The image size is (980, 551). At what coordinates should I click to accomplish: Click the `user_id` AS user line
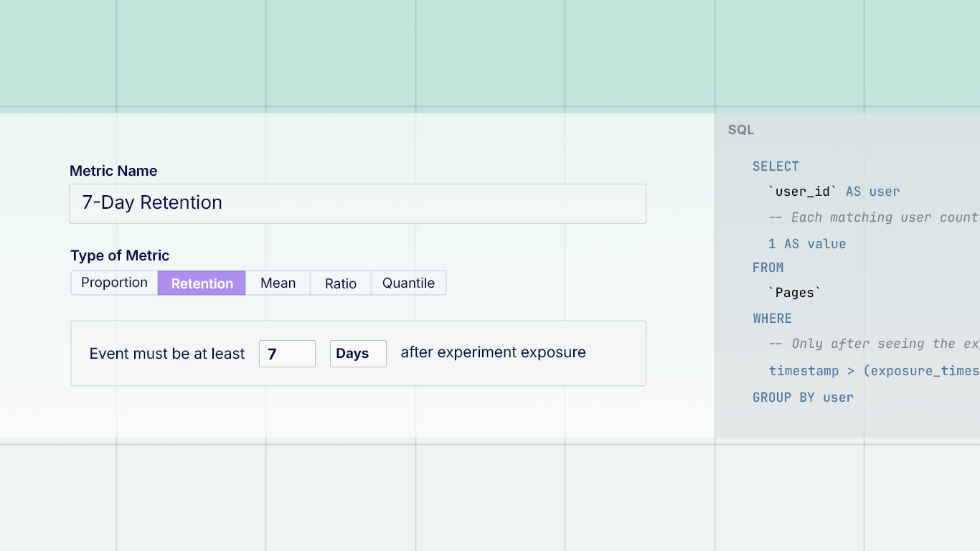(x=834, y=192)
